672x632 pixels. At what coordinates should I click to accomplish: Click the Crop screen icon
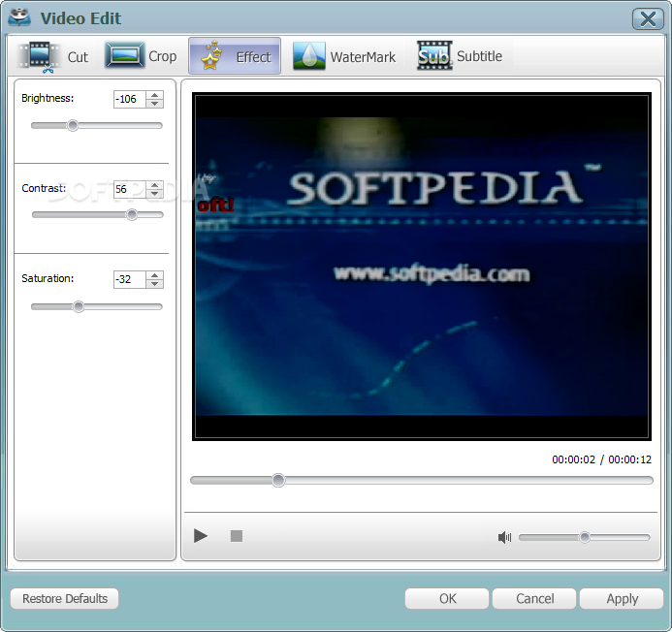point(125,55)
